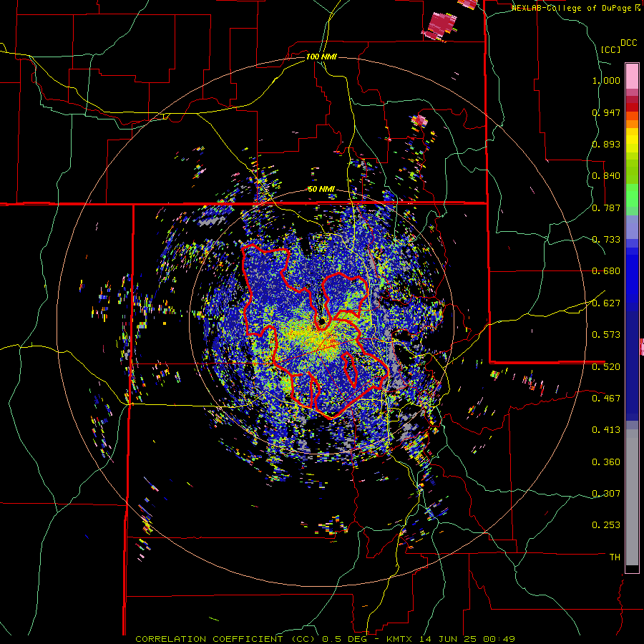Select the 0.893 legend value
The height and width of the screenshot is (644, 644).
coord(606,144)
